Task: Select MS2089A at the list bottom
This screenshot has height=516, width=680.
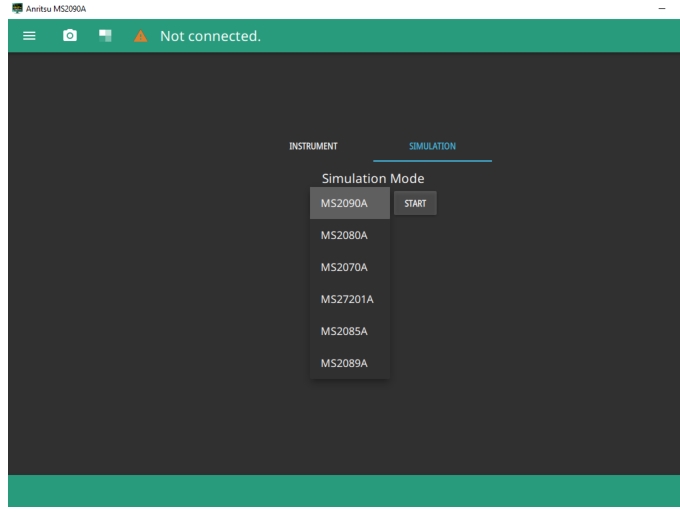Action: 344,363
